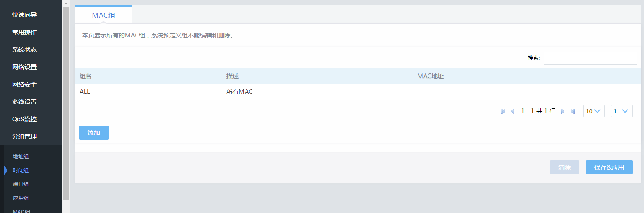This screenshot has width=644, height=213.
Task: Select 端口组 in the sidebar submenu
Action: coord(21,184)
